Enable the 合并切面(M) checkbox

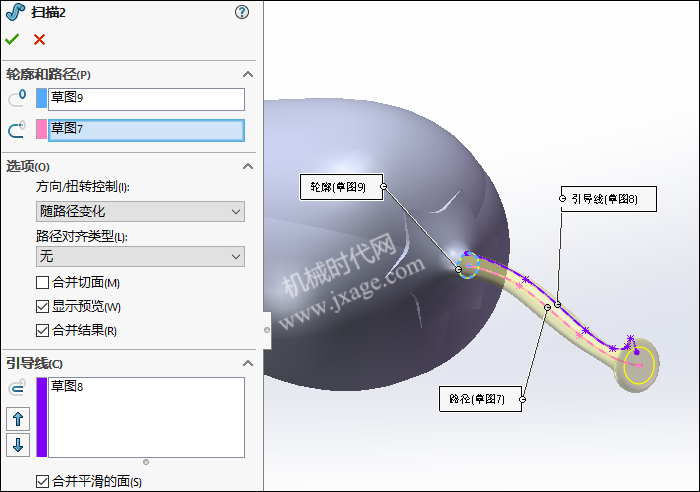click(x=42, y=283)
